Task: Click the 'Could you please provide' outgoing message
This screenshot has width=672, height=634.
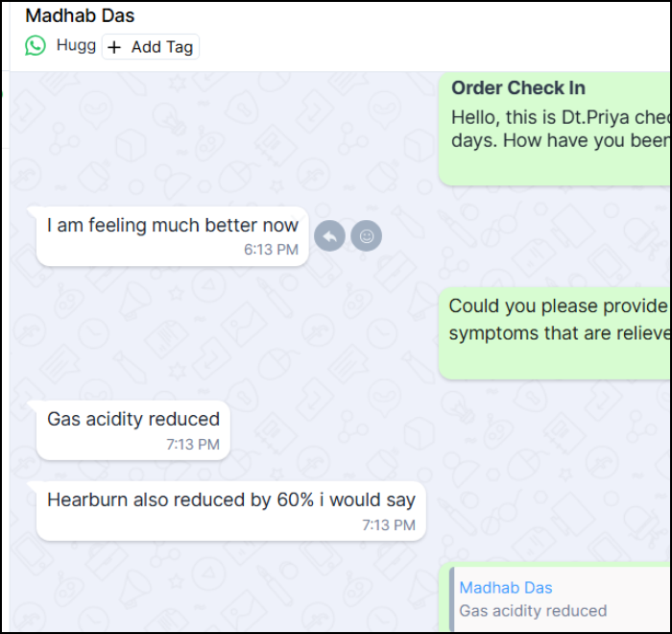Action: pyautogui.click(x=555, y=333)
